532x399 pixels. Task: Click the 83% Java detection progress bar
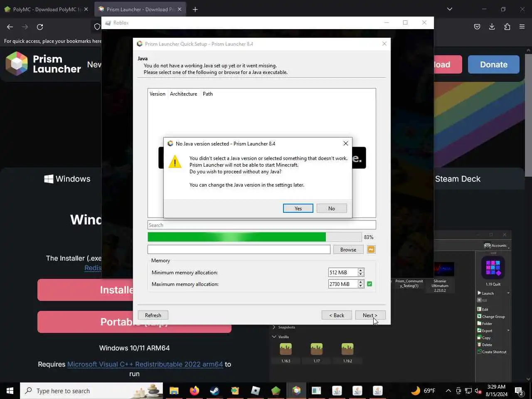coord(254,237)
